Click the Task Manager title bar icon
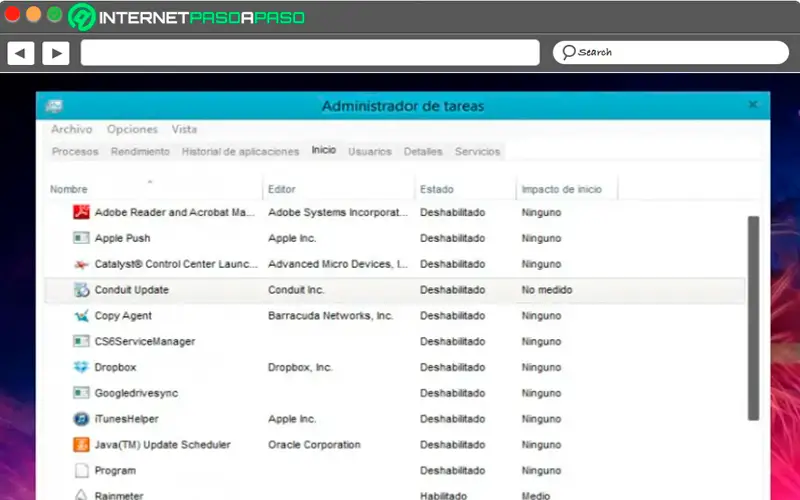 tap(54, 106)
